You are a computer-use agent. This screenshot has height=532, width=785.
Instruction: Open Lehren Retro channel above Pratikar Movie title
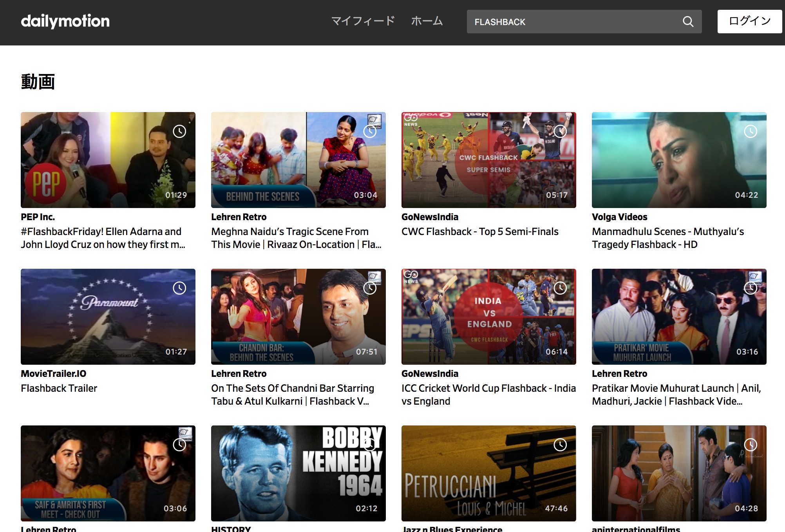(x=620, y=373)
